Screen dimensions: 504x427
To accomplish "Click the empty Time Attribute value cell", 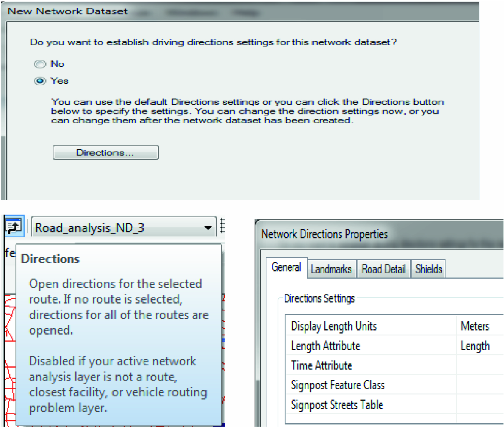I will (480, 365).
